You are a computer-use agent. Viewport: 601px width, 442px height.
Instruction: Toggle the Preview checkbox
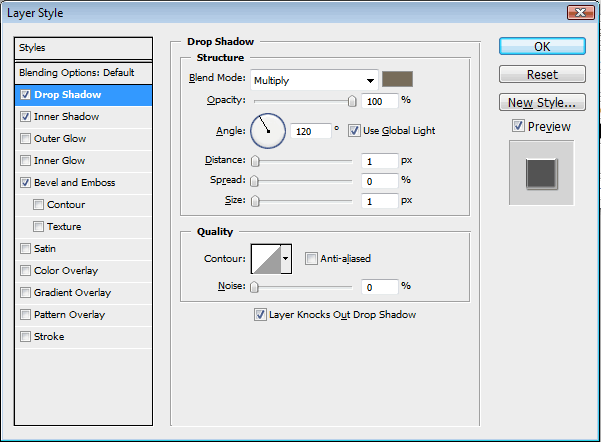point(518,126)
